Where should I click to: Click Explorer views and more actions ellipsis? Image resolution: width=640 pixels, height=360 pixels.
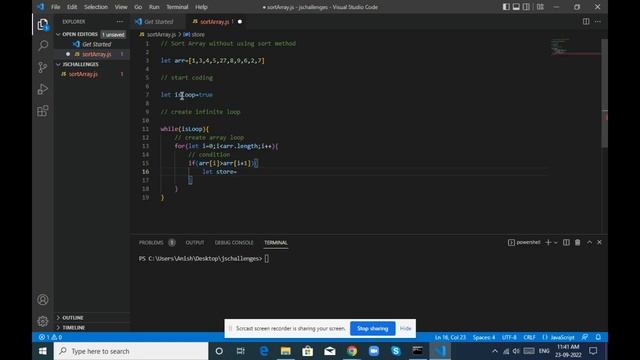tap(120, 22)
